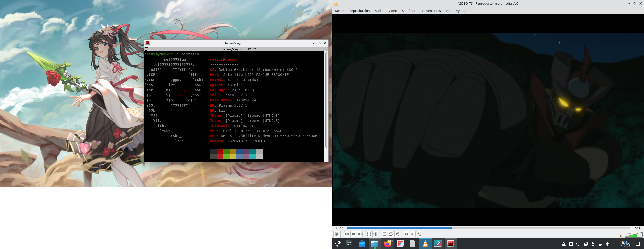Mute audio via VLC speaker icon
644x249 pixels.
click(x=621, y=236)
